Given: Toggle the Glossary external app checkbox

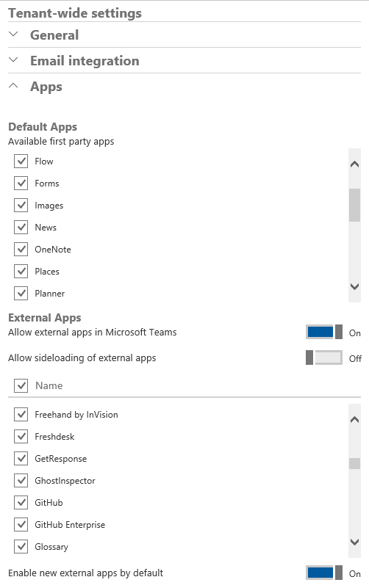Looking at the screenshot, I should pyautogui.click(x=21, y=547).
